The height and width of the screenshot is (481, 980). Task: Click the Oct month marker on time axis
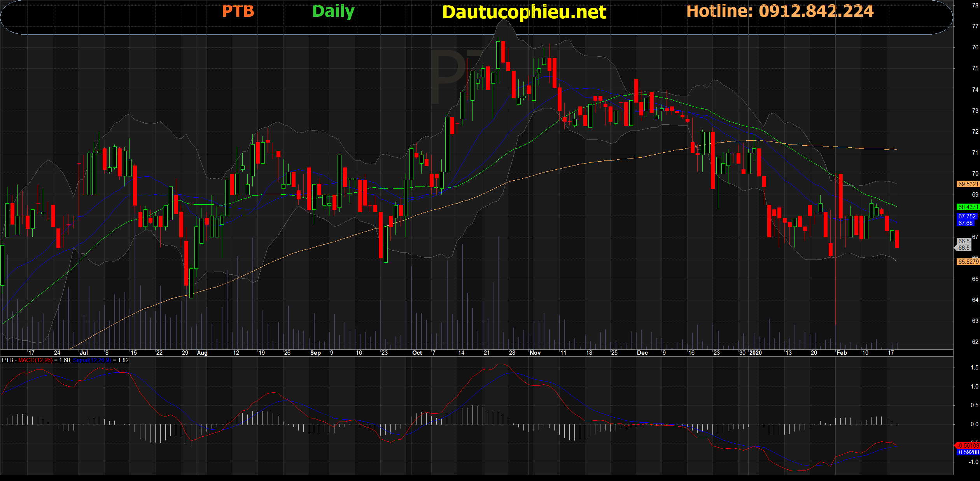coord(417,353)
